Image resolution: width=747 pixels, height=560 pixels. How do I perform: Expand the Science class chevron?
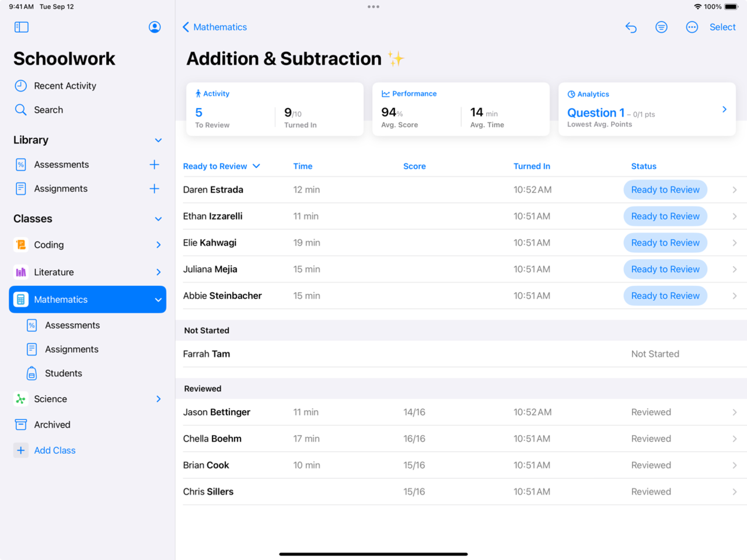(159, 399)
